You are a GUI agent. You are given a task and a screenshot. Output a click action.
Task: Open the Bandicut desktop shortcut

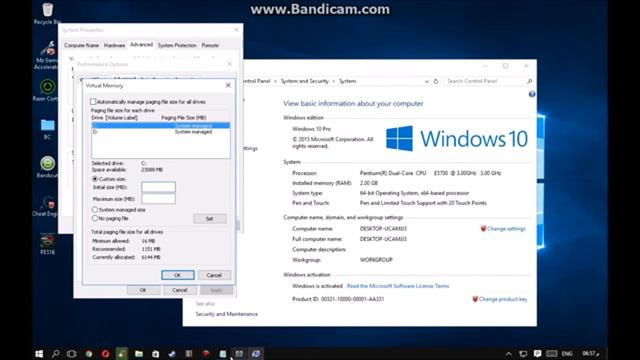[x=47, y=167]
